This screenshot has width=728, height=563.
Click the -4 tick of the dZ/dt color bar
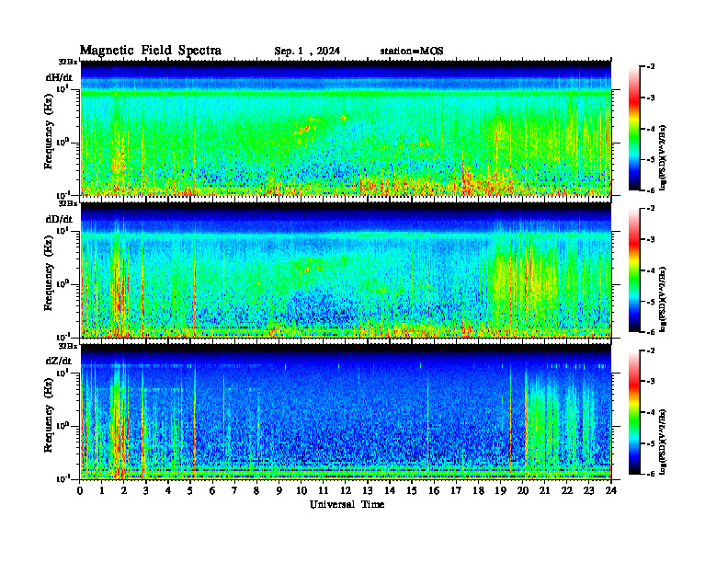tap(650, 412)
